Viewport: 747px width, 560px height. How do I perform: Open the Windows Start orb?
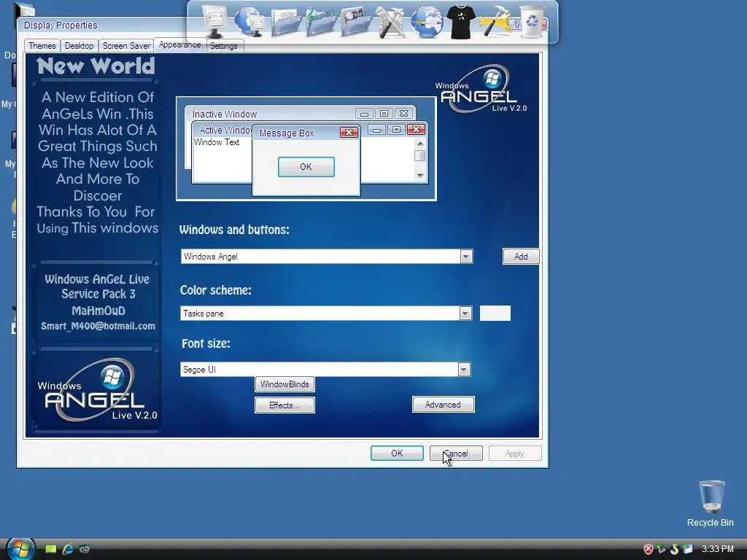(20, 548)
